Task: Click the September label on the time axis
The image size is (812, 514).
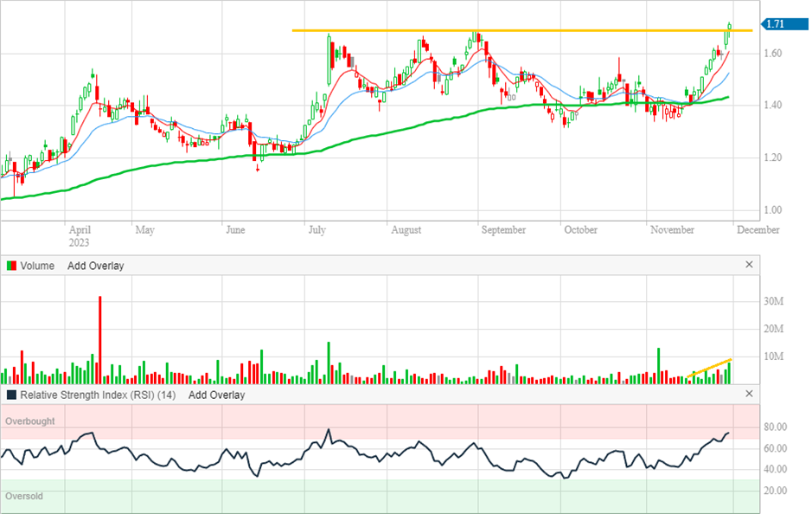Action: [x=503, y=230]
